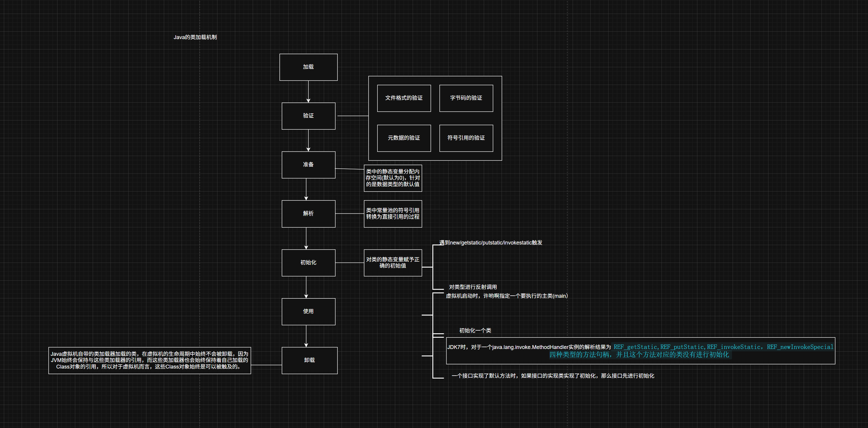Select the 准备 stage box
This screenshot has width=868, height=428.
pos(308,165)
